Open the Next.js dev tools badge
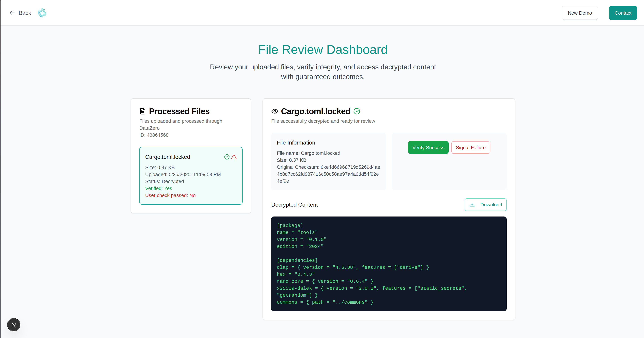The image size is (644, 338). click(x=14, y=325)
